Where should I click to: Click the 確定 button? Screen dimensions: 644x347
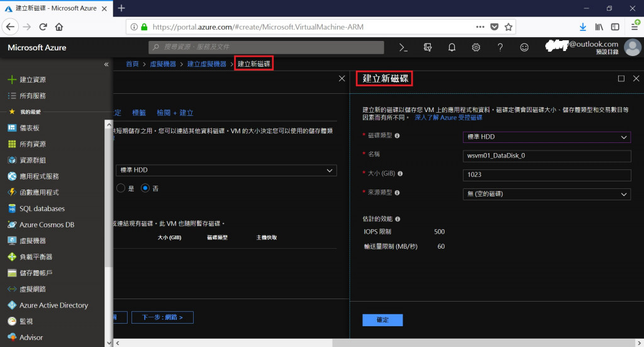[382, 320]
